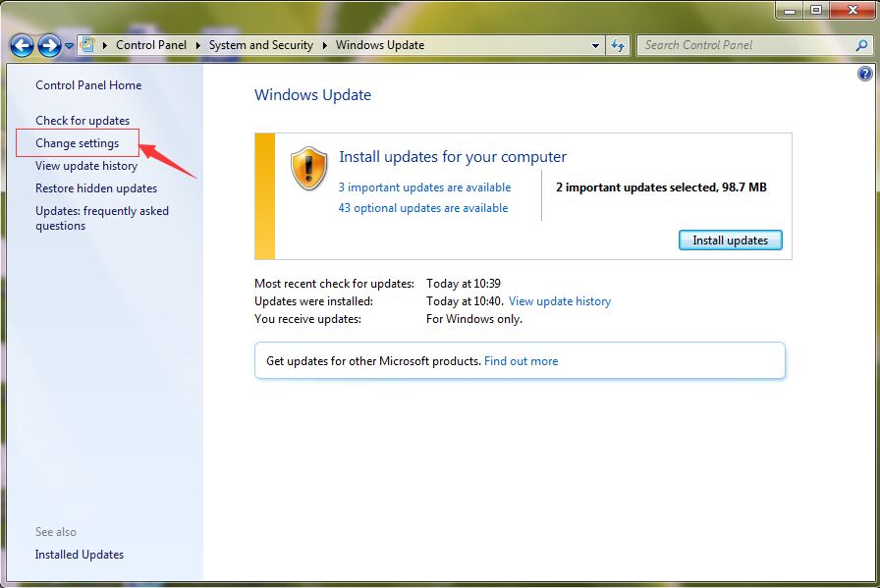Go back using the Back arrow button

[x=22, y=45]
